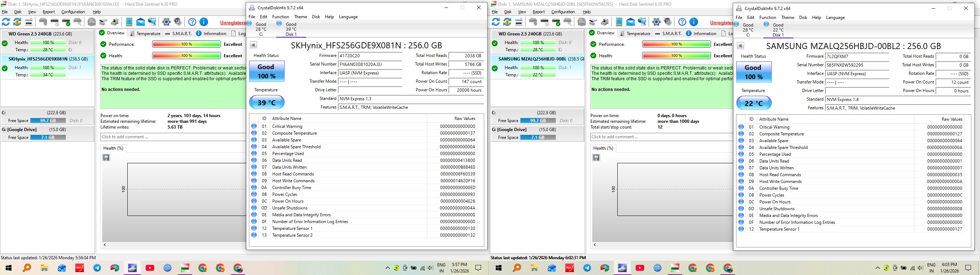The width and height of the screenshot is (980, 275).
Task: Click the blue info icon in SKHynix Sentinel toolbar
Action: coord(204,22)
